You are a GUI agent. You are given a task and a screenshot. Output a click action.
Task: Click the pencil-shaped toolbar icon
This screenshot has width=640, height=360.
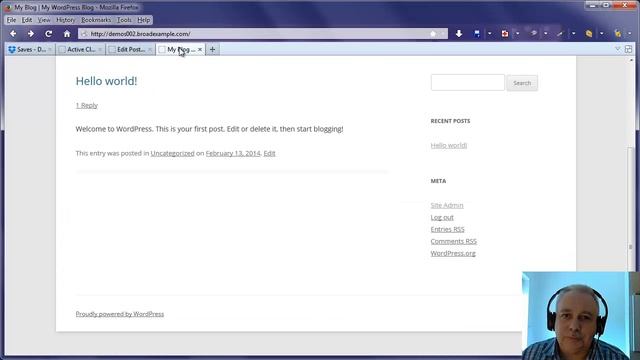tap(560, 34)
